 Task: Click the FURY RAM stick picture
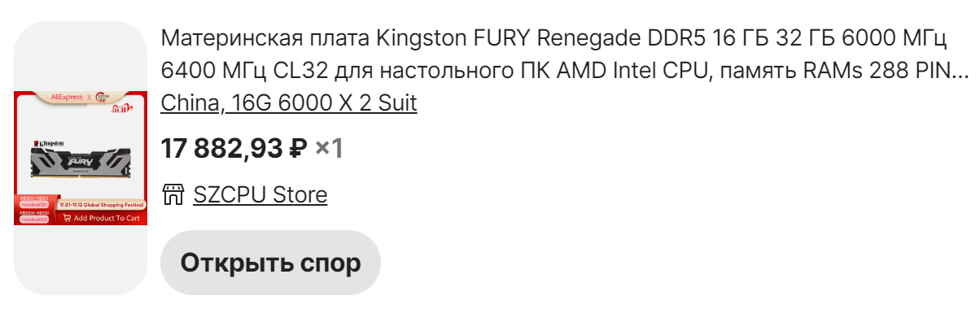click(x=81, y=163)
